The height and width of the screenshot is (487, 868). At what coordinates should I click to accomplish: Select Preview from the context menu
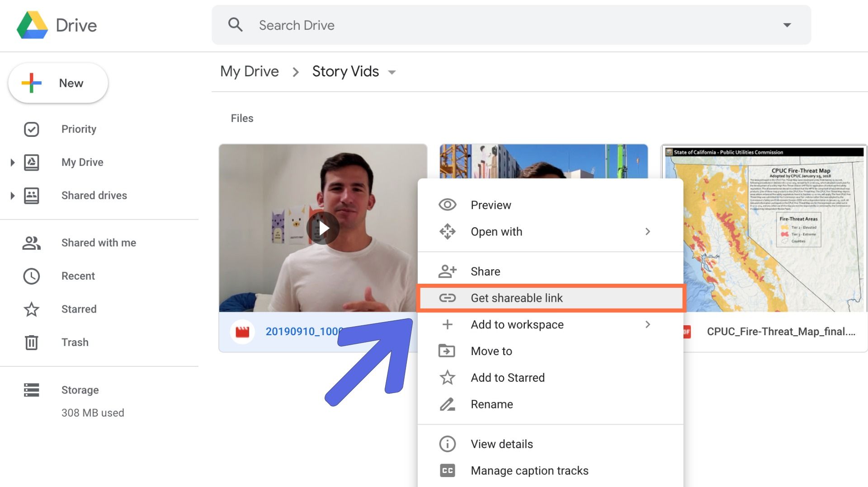coord(491,205)
